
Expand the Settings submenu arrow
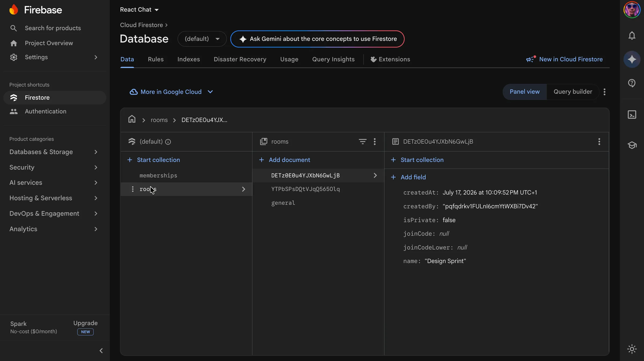coord(96,57)
